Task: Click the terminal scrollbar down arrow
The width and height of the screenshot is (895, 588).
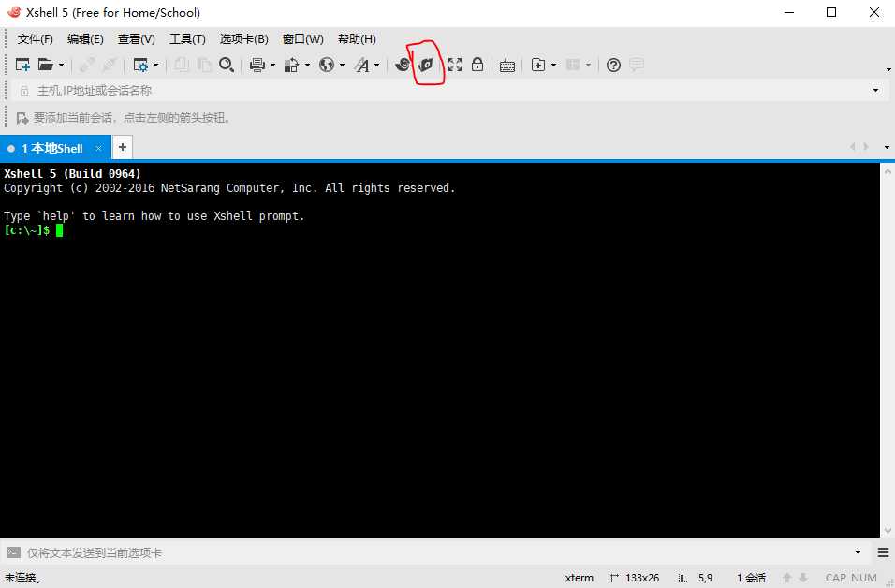Action: (x=888, y=530)
